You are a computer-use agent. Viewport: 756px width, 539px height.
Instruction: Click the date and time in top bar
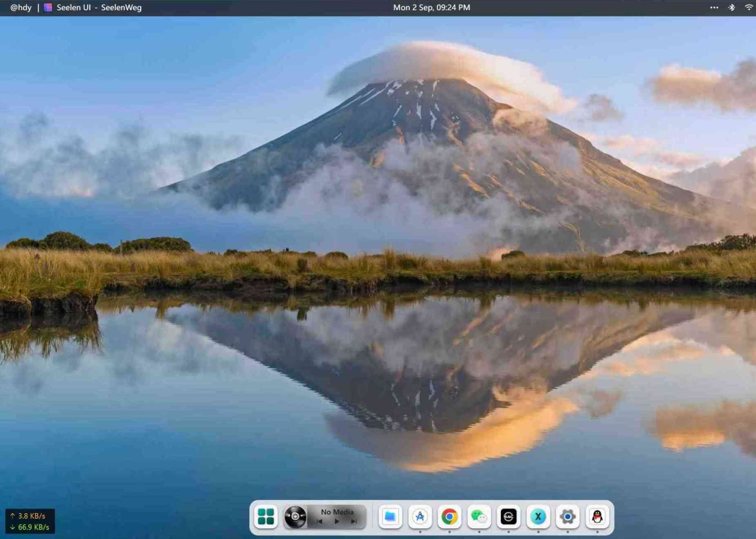432,7
